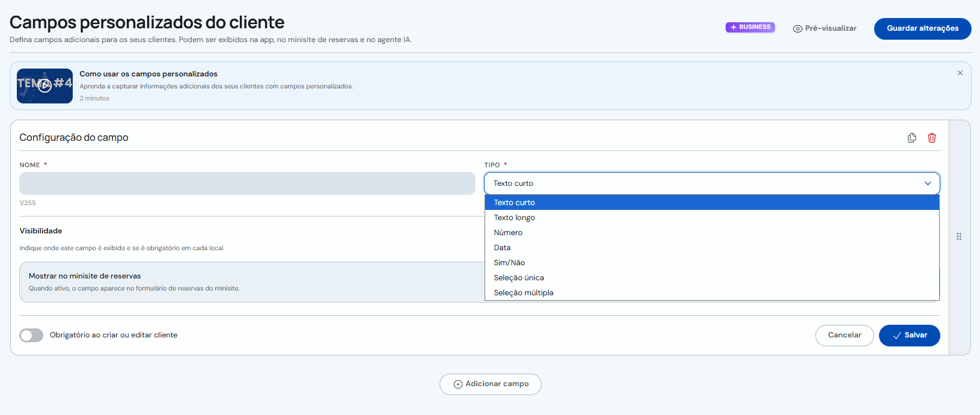Select Seleção múltipla option
This screenshot has height=415, width=980.
(x=712, y=293)
